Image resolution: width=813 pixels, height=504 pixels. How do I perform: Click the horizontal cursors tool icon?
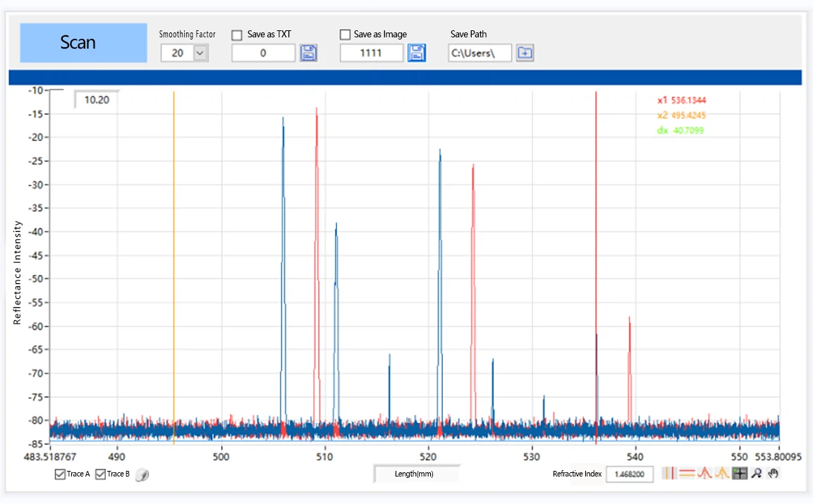pyautogui.click(x=687, y=473)
